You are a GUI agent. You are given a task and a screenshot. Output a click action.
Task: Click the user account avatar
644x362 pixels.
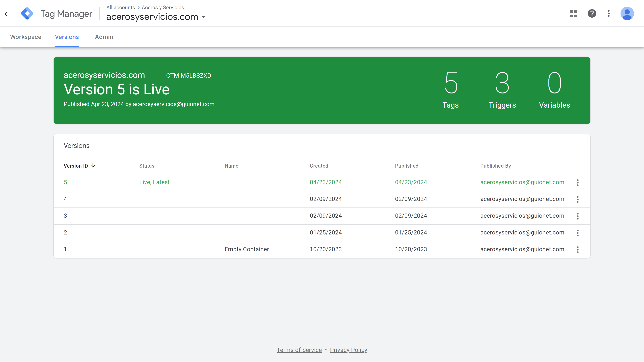(627, 13)
